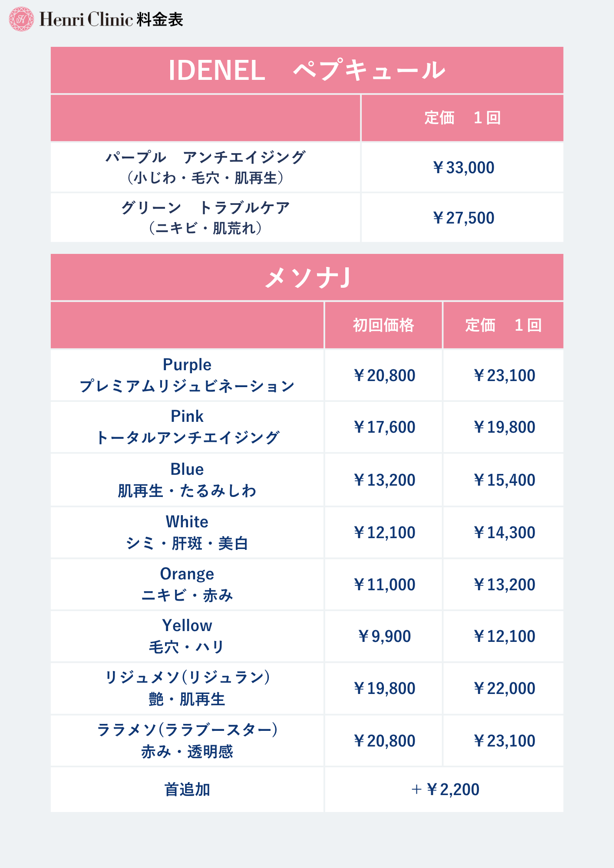The image size is (614, 868).
Task: Click the リジュメソ(リジュラン) row label
Action: (187, 688)
